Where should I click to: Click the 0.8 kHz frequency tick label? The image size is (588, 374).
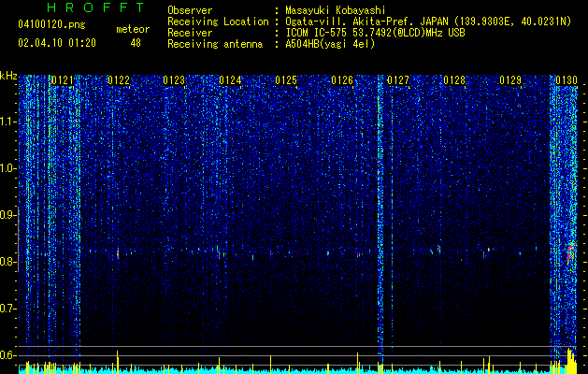(x=7, y=262)
